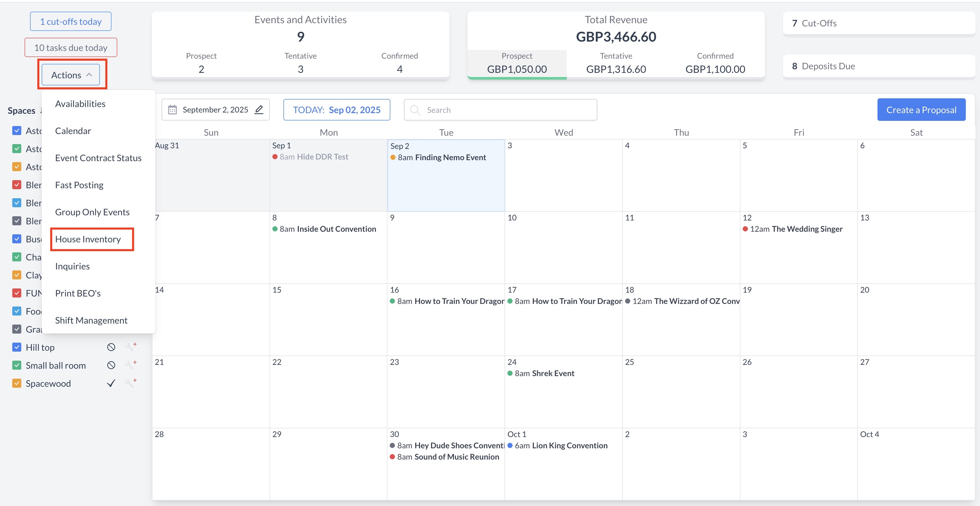
Task: Uncheck the Hill top space checkbox
Action: [x=17, y=347]
